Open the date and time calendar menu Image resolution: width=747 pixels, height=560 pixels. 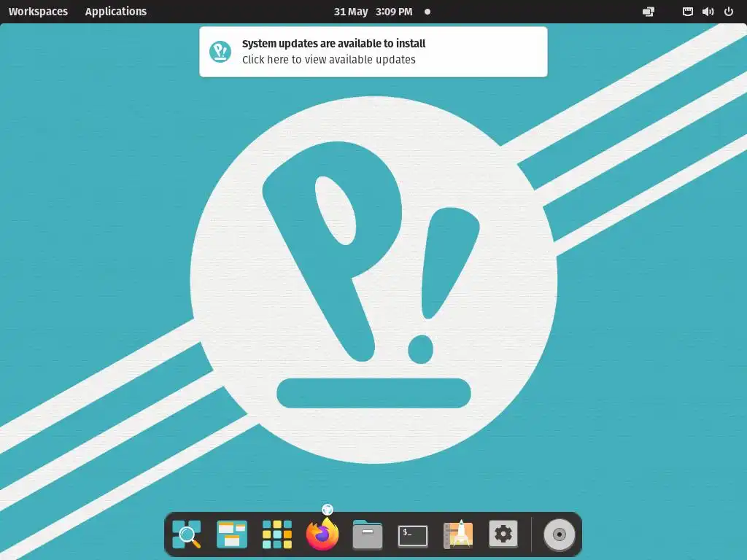373,12
